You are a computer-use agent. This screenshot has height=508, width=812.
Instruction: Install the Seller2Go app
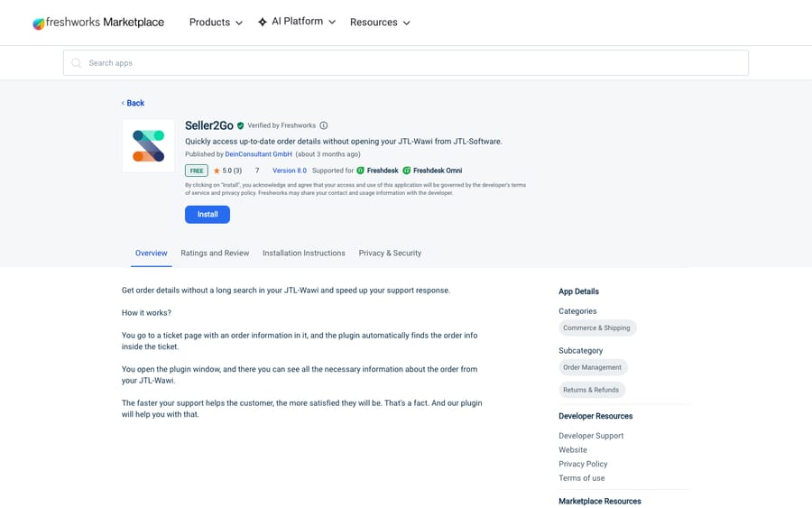click(x=208, y=215)
